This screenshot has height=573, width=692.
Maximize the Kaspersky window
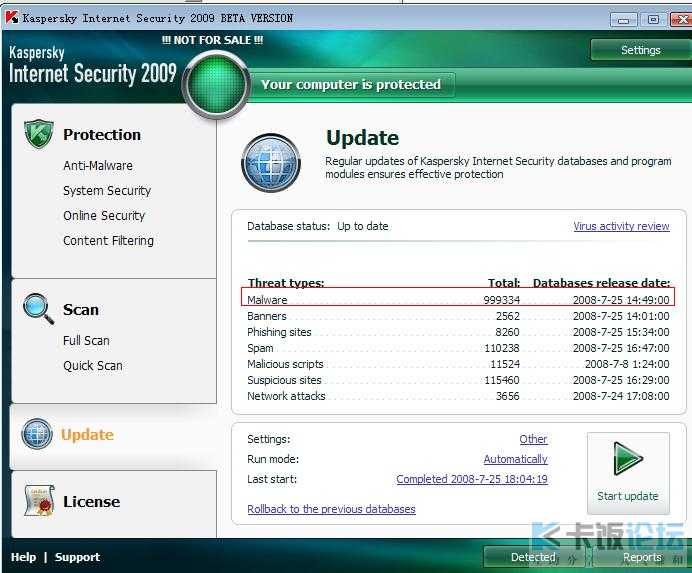pyautogui.click(x=654, y=19)
